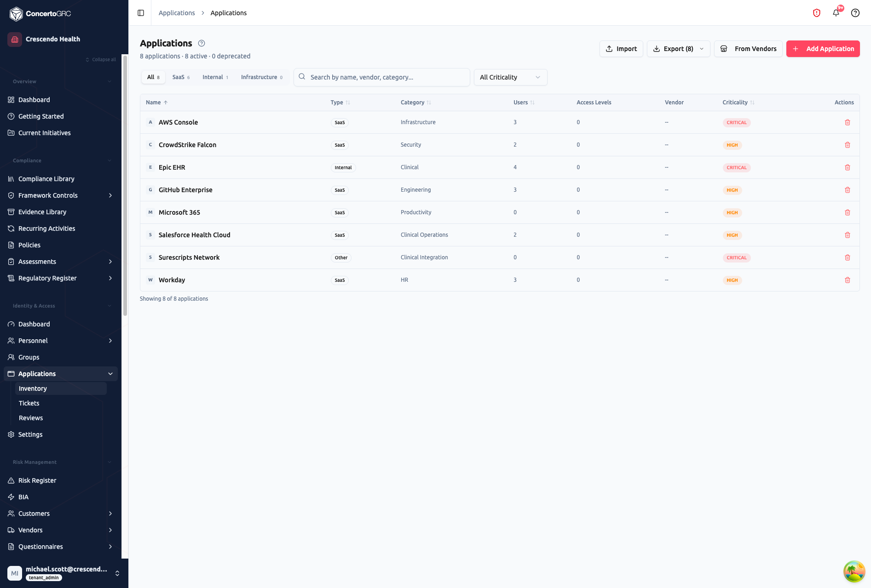
Task: Open the Epic EHR row name
Action: click(172, 167)
